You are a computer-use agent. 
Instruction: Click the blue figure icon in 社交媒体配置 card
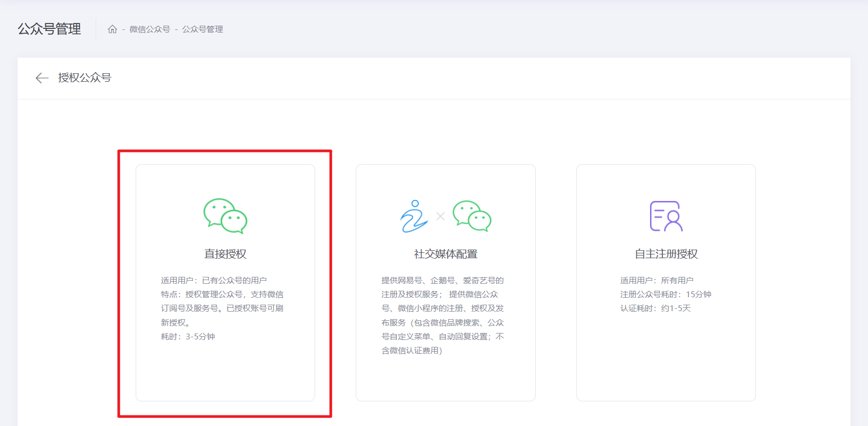click(x=415, y=216)
